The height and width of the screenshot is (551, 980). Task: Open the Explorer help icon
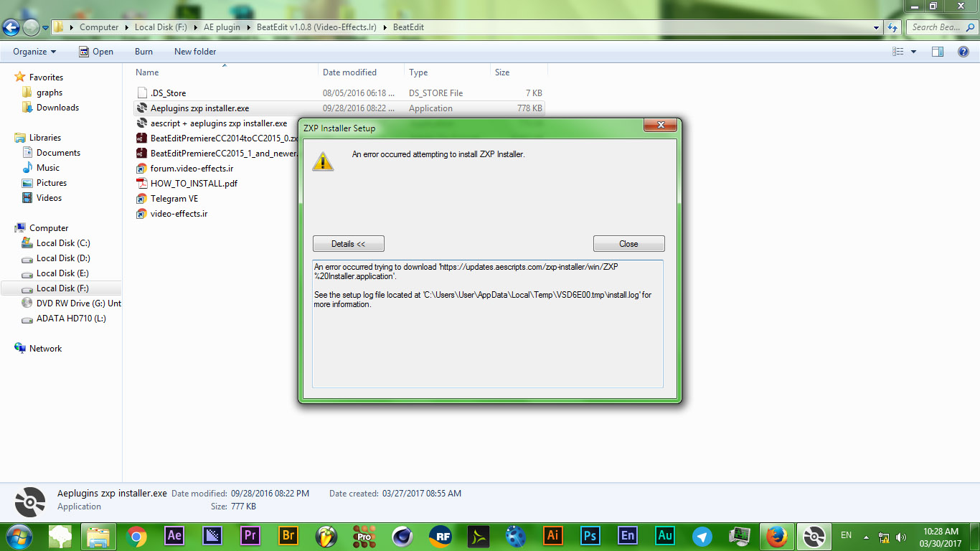[x=963, y=52]
